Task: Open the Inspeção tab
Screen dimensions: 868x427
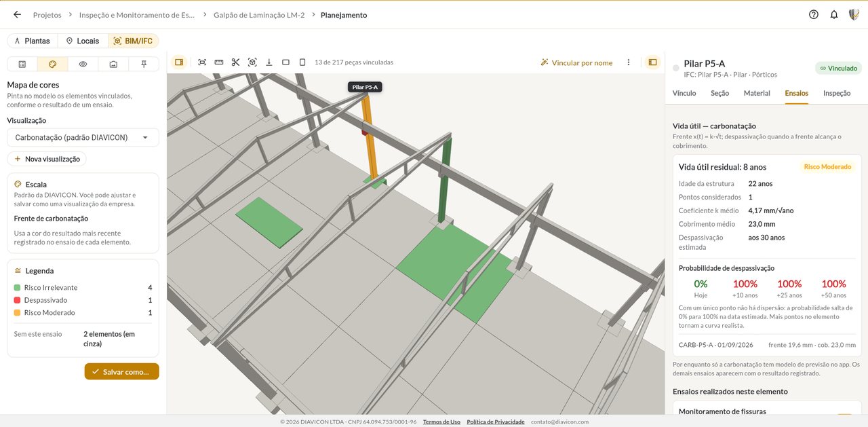Action: coord(837,94)
